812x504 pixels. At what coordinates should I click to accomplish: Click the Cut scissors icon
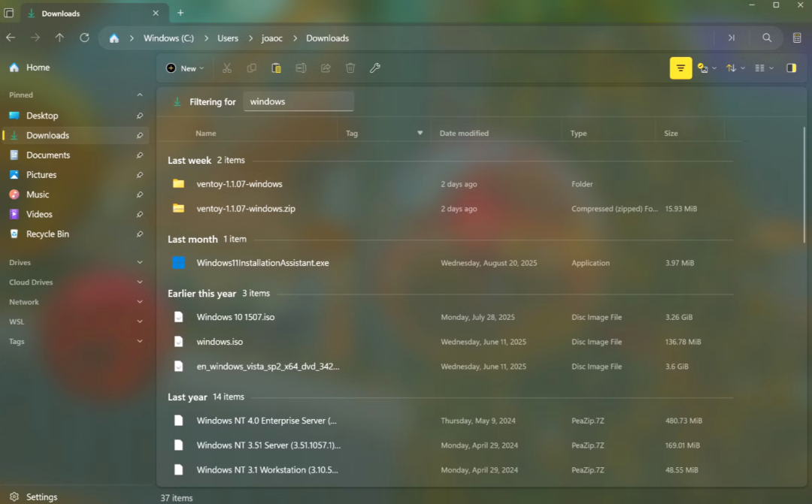coord(227,68)
